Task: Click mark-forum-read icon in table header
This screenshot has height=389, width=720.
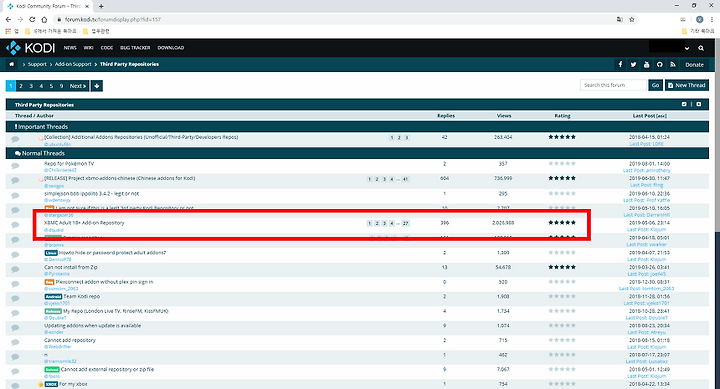Action: pyautogui.click(x=684, y=104)
